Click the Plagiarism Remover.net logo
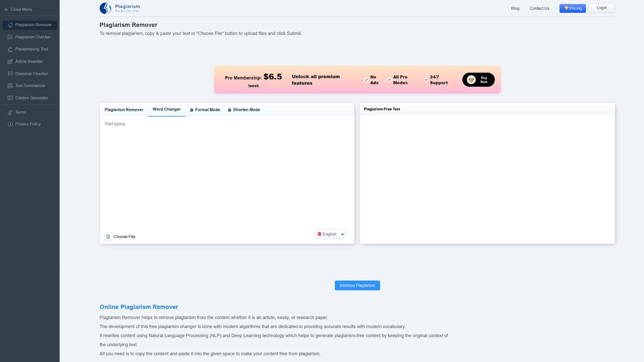Viewport: 644px width, 362px height. pyautogui.click(x=120, y=8)
